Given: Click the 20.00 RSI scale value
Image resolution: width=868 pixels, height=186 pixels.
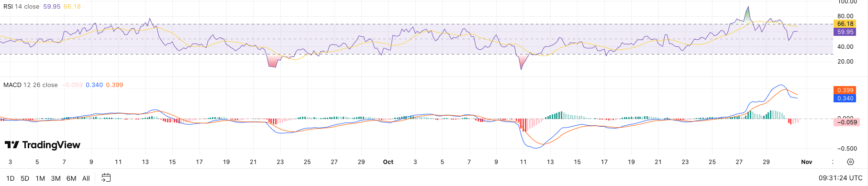Looking at the screenshot, I should pos(845,62).
